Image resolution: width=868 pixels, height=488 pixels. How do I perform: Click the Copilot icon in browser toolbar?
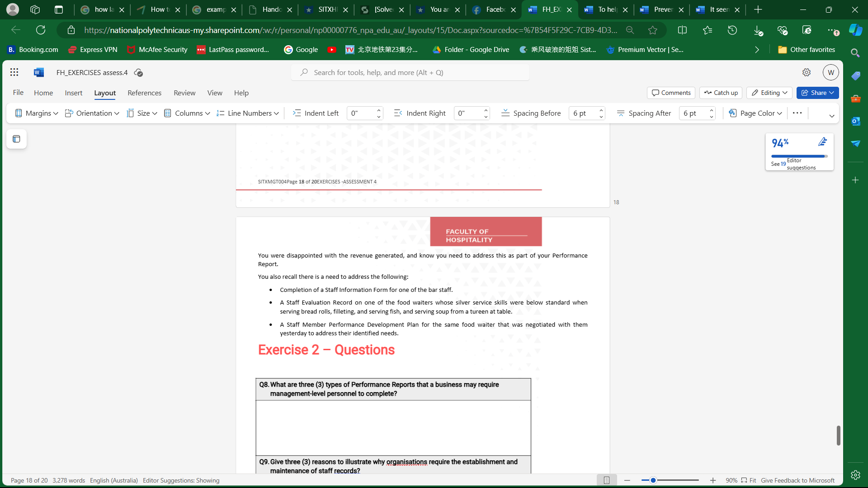855,30
